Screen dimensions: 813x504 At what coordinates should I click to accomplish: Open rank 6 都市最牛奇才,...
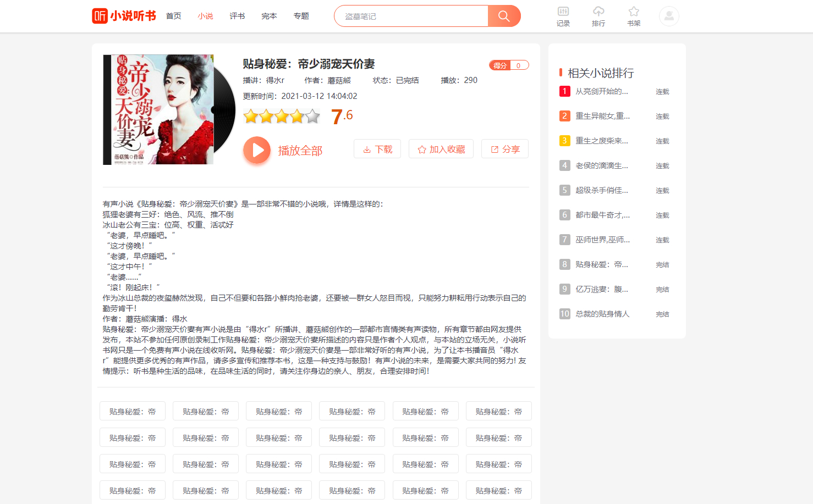click(x=603, y=215)
